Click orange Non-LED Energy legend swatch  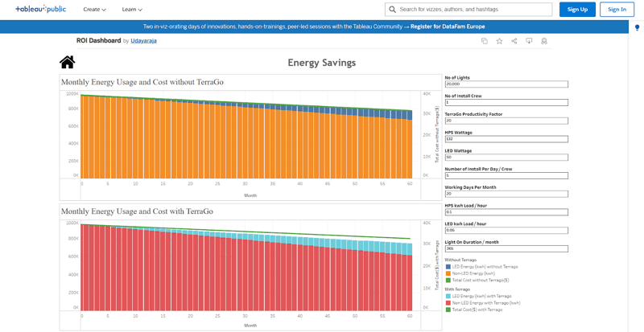[x=448, y=273]
